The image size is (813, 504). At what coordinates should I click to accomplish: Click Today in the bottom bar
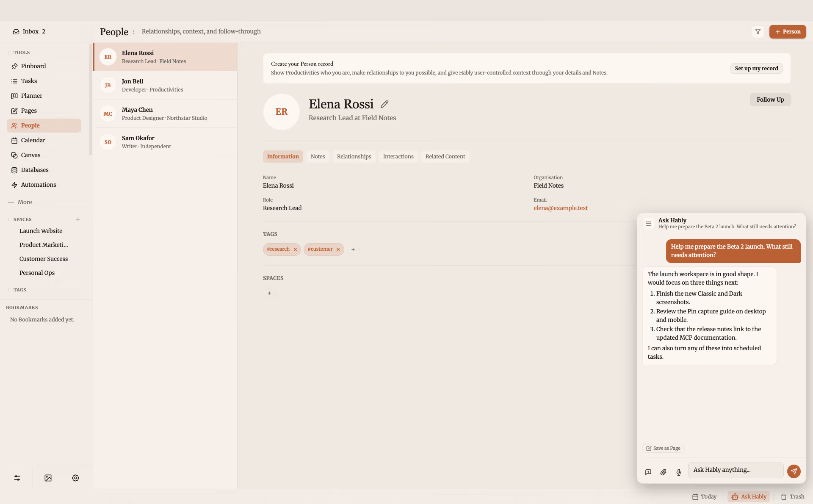point(704,496)
